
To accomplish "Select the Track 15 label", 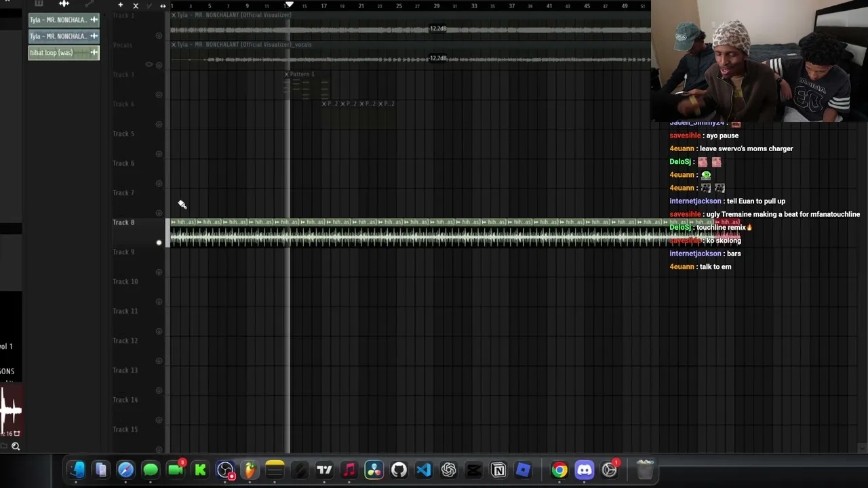I will coord(125,430).
